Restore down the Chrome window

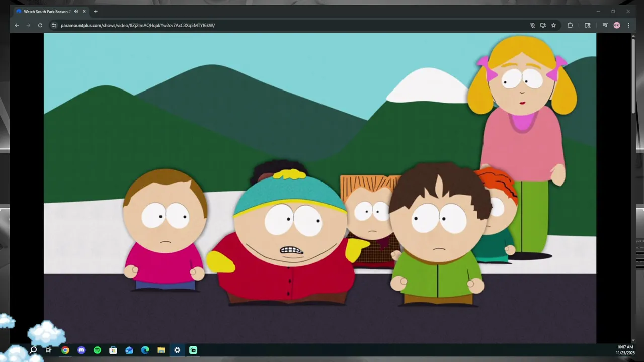point(613,11)
